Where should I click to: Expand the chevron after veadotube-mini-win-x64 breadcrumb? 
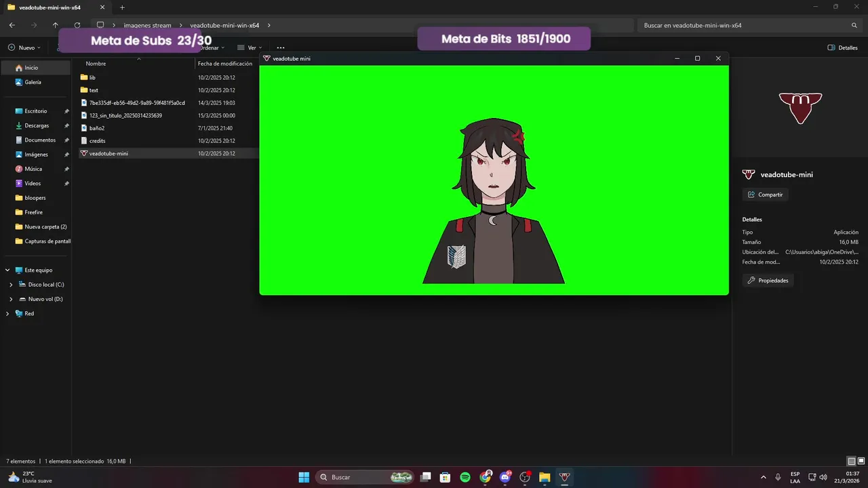click(x=269, y=25)
